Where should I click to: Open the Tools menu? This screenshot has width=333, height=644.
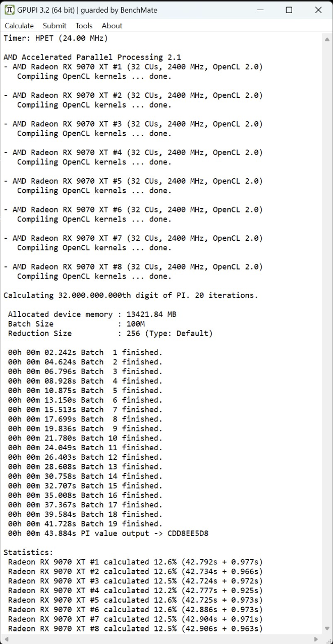coord(84,26)
